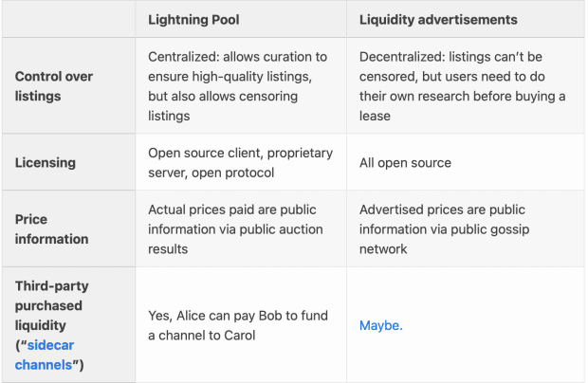Click the empty top-left header cell
588x383 pixels.
(68, 20)
